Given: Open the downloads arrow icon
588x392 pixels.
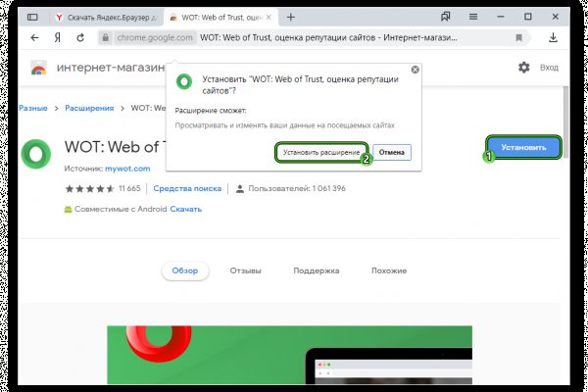Looking at the screenshot, I should coord(554,37).
